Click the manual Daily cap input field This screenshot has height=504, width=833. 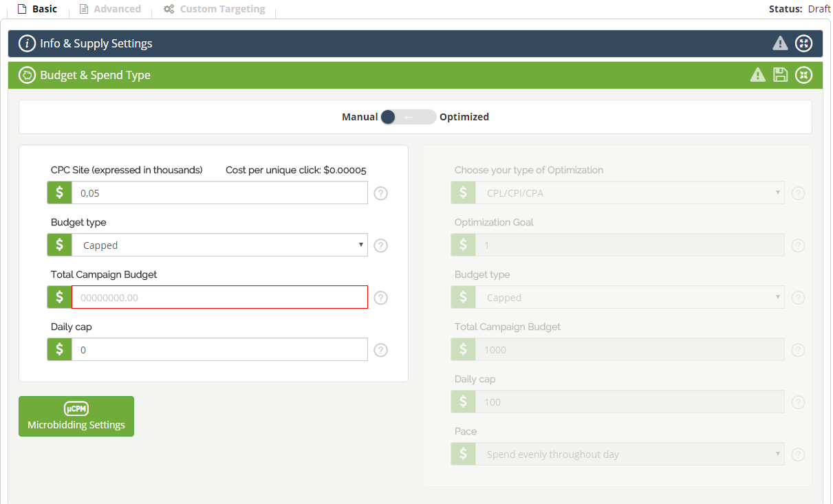[x=219, y=350]
